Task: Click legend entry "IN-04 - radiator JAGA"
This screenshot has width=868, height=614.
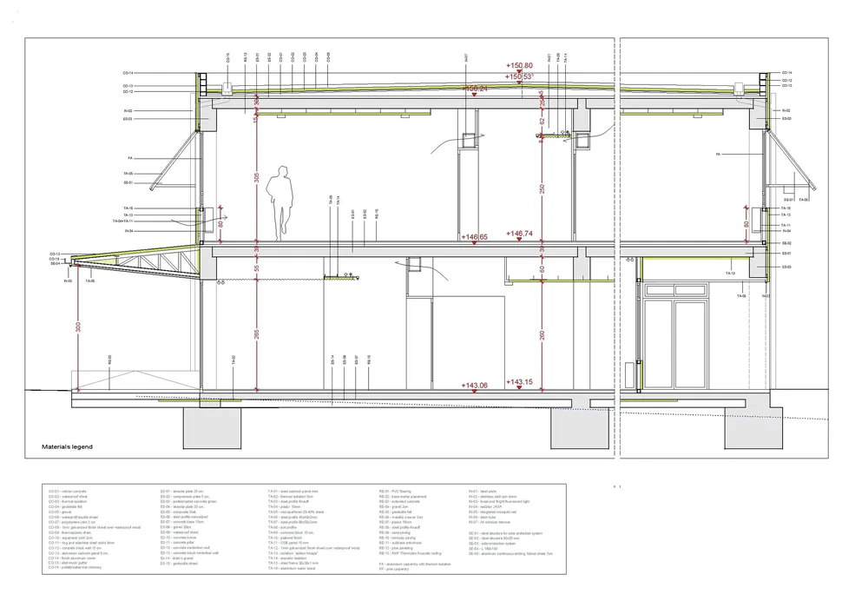Action: tap(485, 506)
